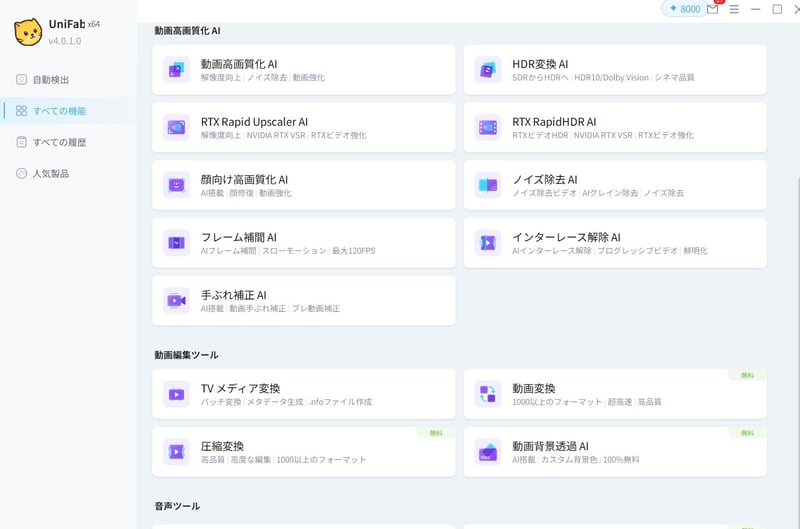Switch to 自動検出 in sidebar

[x=51, y=79]
